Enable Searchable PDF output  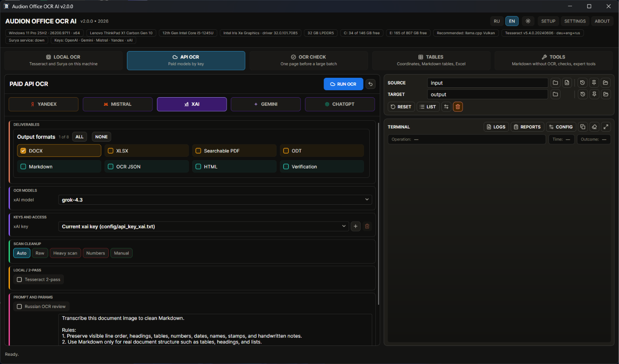tap(234, 151)
